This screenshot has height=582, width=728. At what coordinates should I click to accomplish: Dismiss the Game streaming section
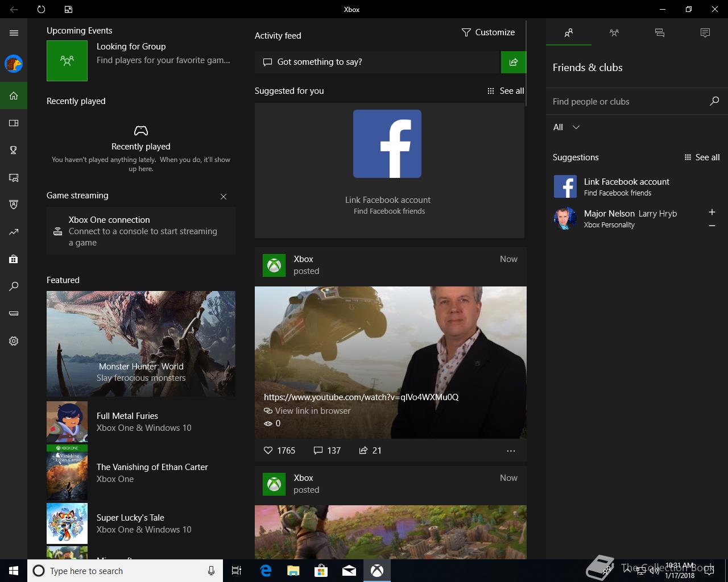point(224,197)
